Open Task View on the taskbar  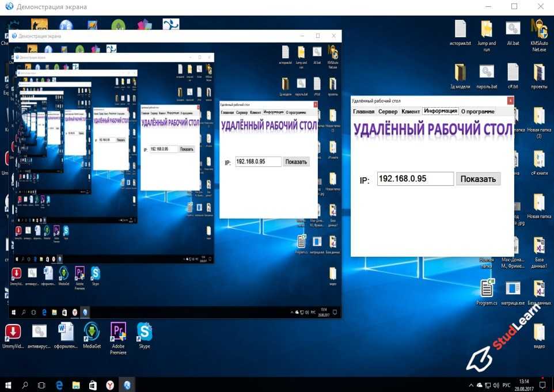point(41,385)
